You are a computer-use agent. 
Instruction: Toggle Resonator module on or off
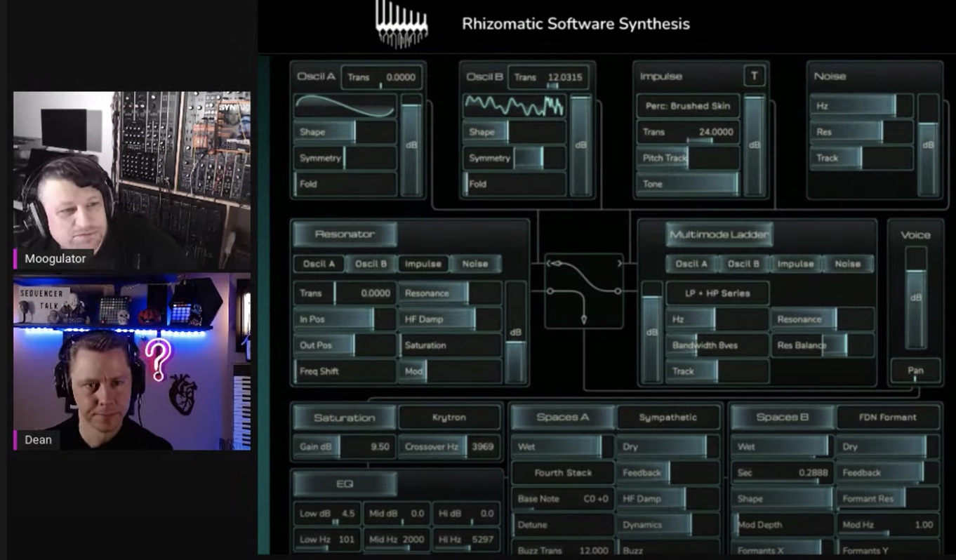click(x=345, y=234)
